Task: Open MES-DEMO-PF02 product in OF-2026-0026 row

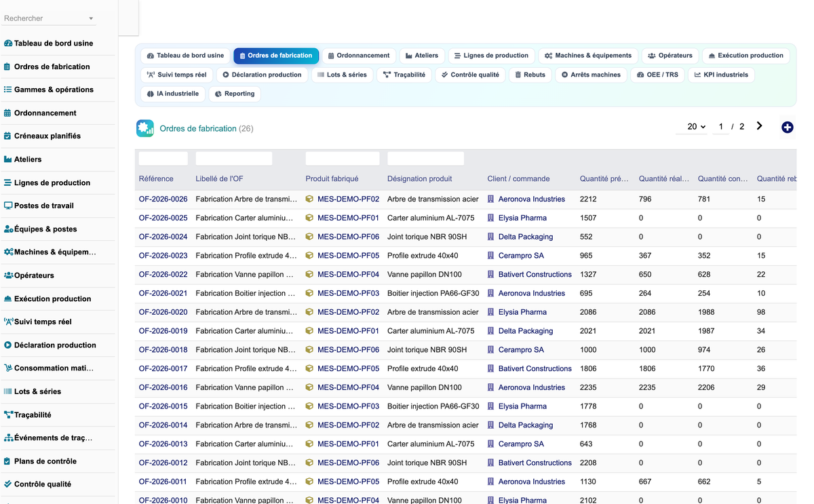Action: click(x=348, y=199)
